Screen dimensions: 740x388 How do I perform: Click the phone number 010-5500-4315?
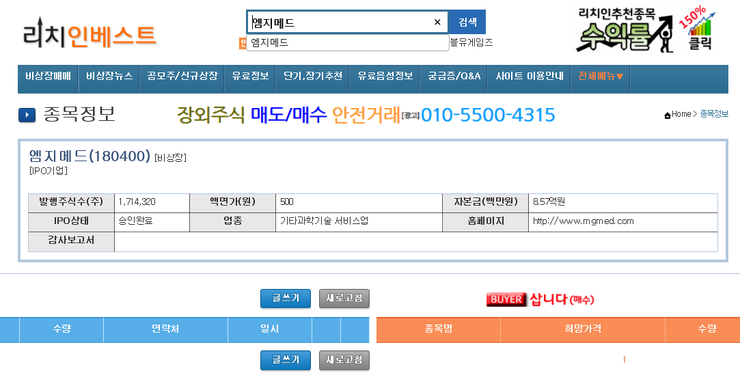pyautogui.click(x=488, y=115)
